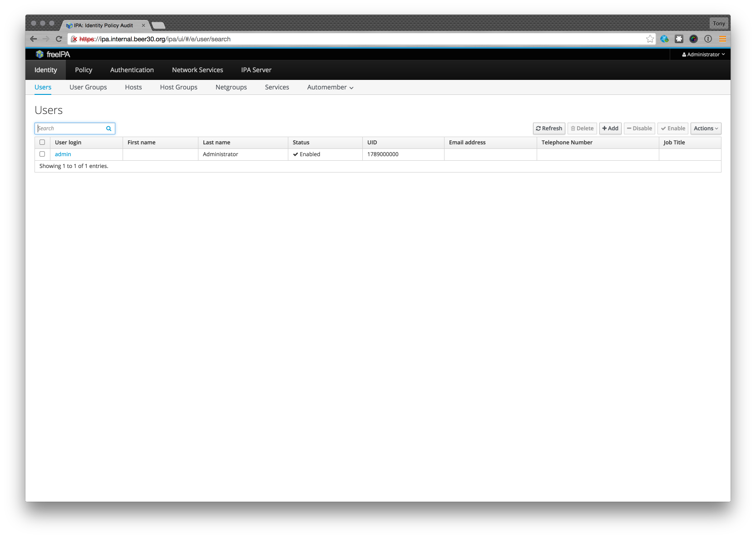Switch to the Policy tab
Image resolution: width=756 pixels, height=538 pixels.
pos(84,70)
